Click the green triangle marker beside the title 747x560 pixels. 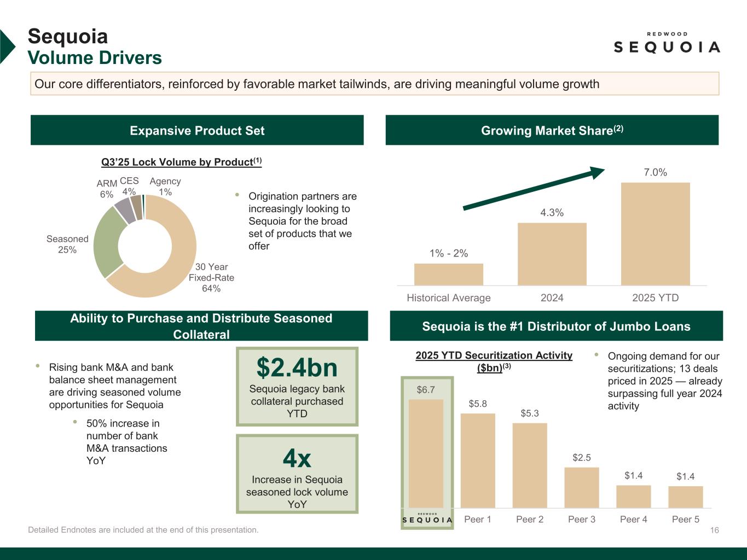(7, 46)
